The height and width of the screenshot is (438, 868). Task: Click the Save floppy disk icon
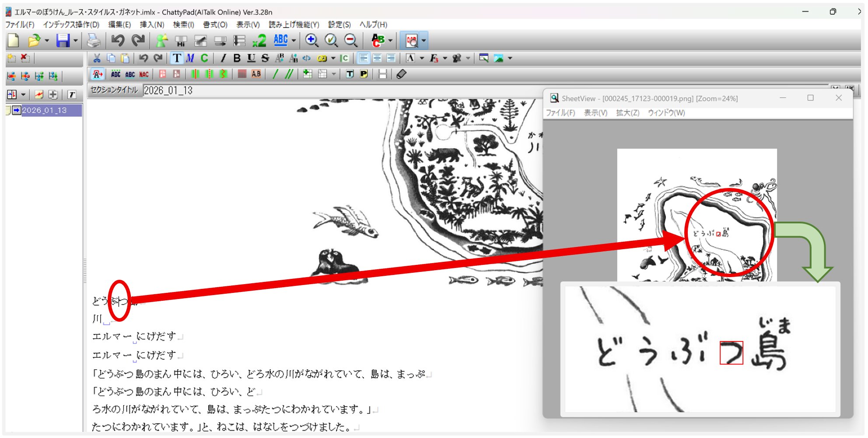tap(63, 41)
